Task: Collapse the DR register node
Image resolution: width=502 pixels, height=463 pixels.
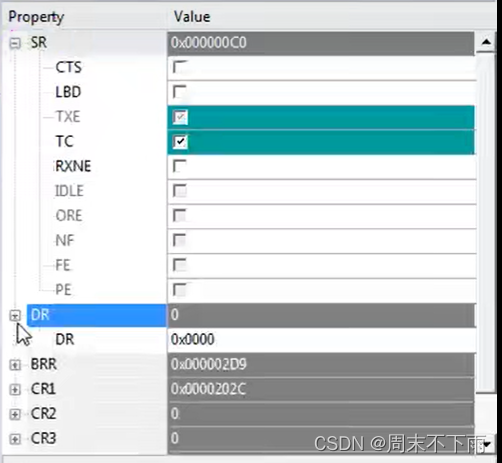Action: 15,315
